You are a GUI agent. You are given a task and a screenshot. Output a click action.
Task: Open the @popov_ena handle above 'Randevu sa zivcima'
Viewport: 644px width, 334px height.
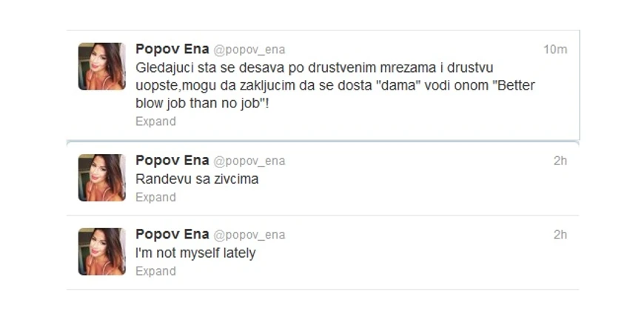point(249,161)
